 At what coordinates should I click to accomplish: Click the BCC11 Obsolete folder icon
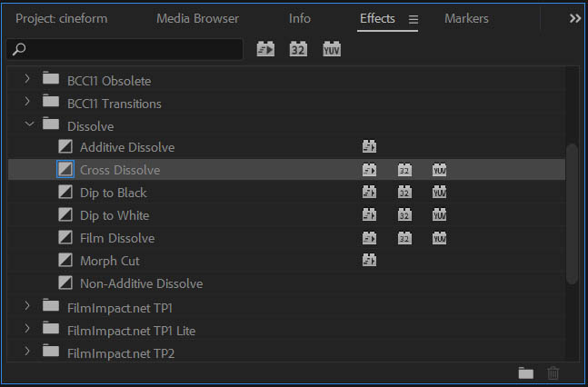point(51,78)
